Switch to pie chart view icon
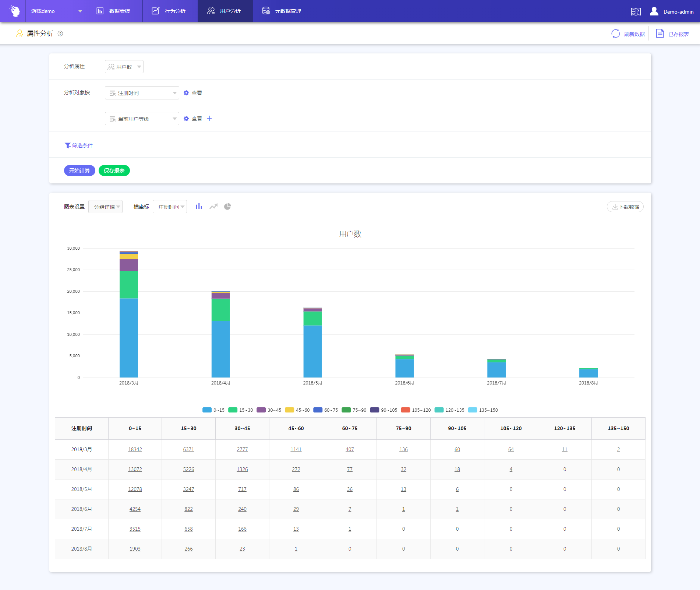Viewport: 700px width, 590px height. [x=227, y=207]
